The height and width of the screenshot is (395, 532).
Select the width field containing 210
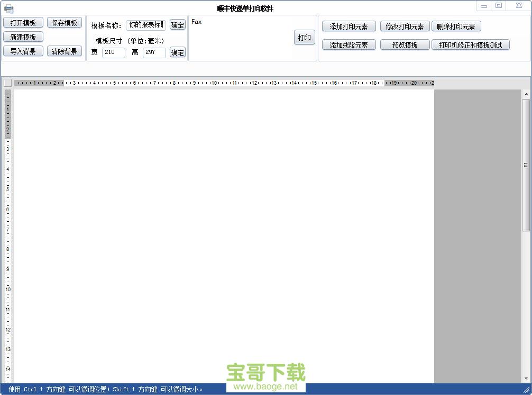click(x=114, y=52)
